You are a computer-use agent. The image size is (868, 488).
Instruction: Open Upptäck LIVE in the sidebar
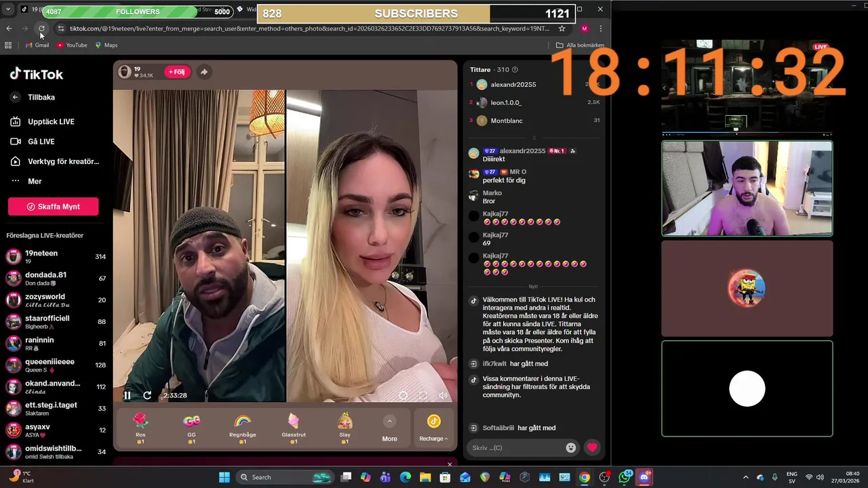point(51,121)
